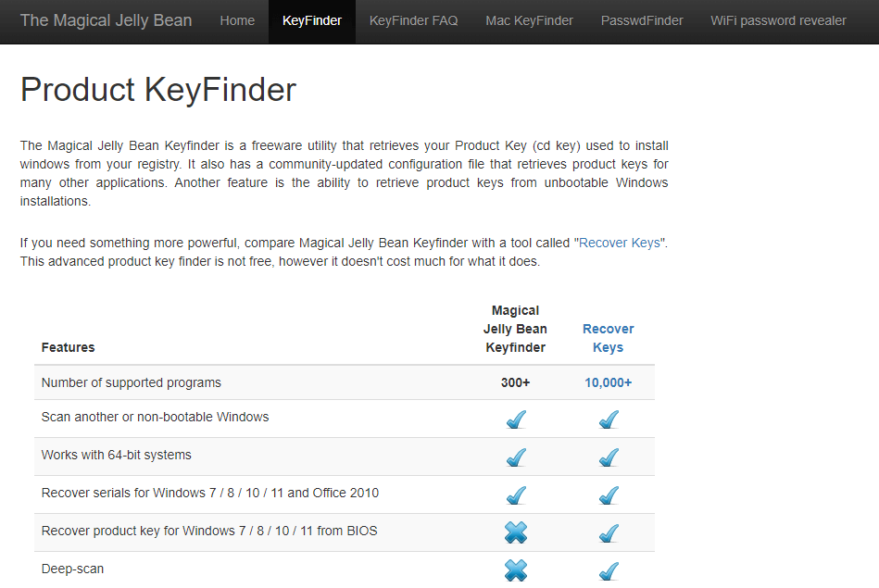
Task: Select the KeyFinder navigation tab
Action: click(x=311, y=20)
